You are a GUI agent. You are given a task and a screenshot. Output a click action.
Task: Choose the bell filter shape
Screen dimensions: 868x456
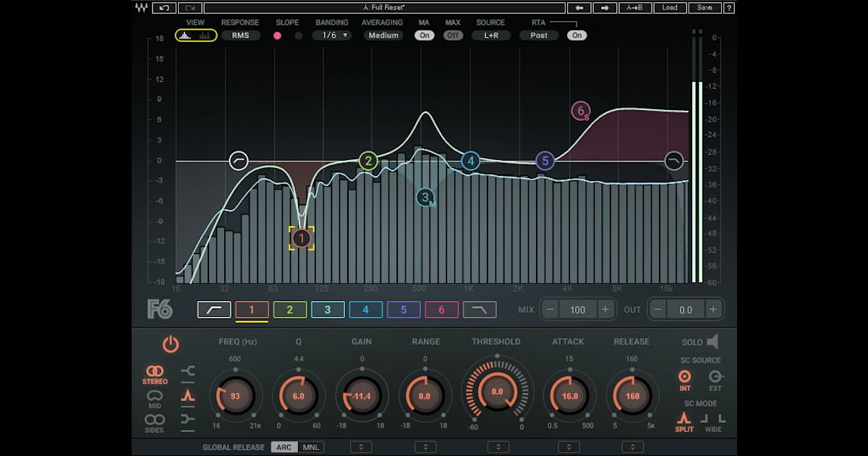[188, 395]
